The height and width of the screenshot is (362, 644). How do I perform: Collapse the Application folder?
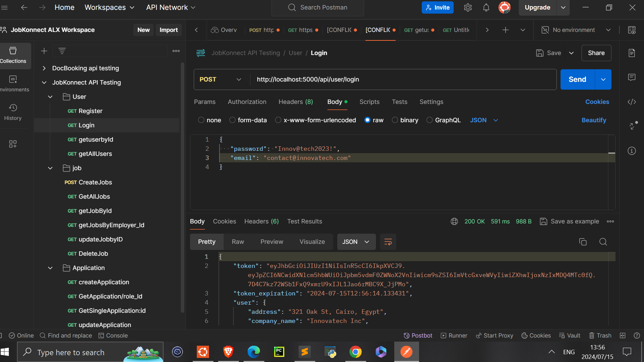click(x=50, y=268)
